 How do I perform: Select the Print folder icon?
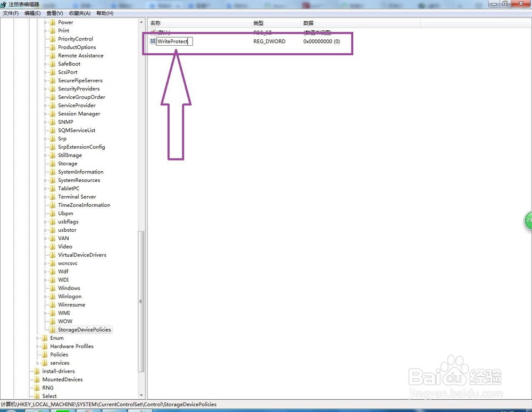click(53, 30)
